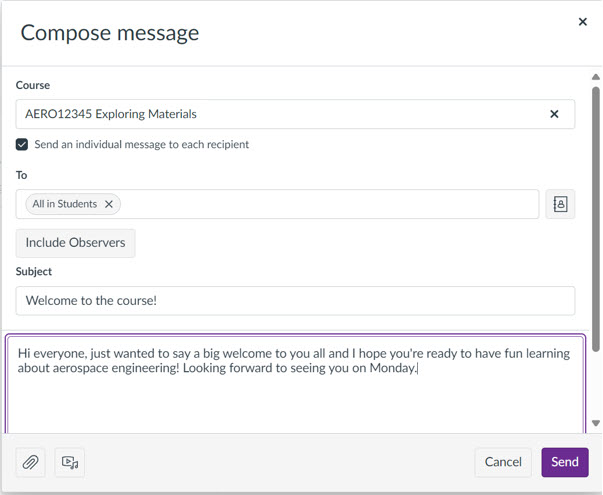Send the message

[565, 462]
